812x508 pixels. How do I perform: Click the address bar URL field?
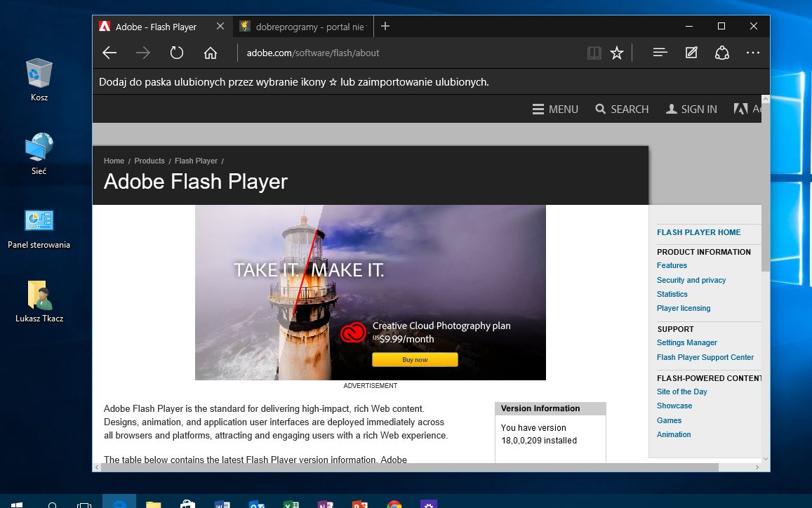tap(409, 53)
